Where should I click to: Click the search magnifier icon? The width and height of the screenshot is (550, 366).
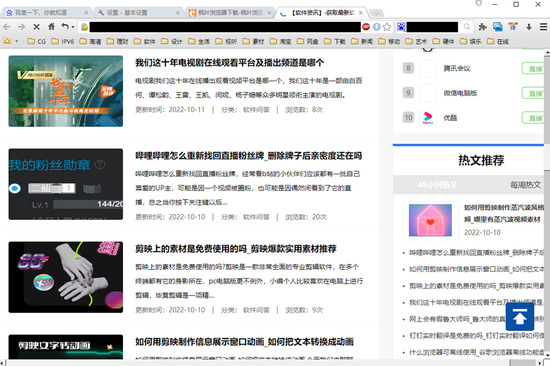467,27
